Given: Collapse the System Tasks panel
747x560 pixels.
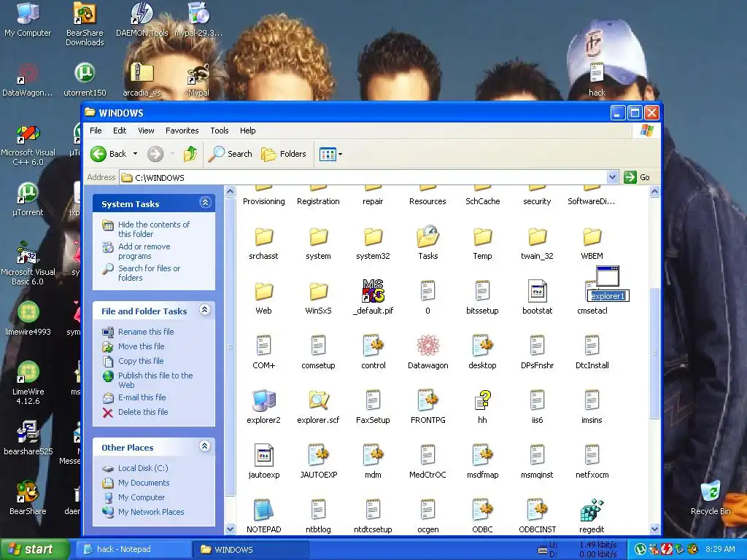Looking at the screenshot, I should tap(205, 203).
